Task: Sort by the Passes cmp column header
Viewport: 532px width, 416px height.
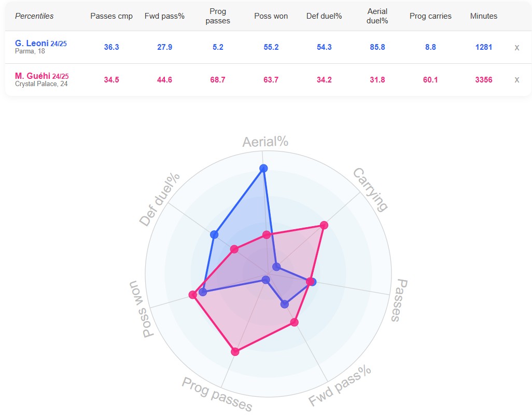Action: [x=111, y=16]
